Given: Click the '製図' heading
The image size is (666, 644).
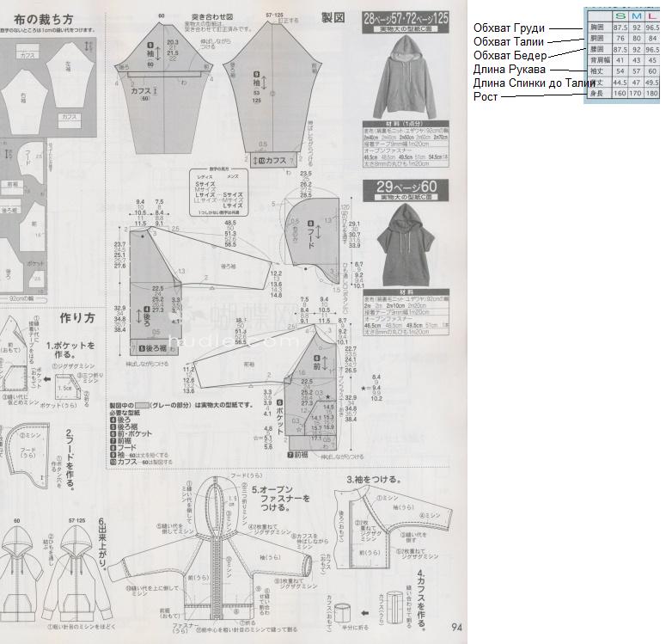Looking at the screenshot, I should 333,17.
